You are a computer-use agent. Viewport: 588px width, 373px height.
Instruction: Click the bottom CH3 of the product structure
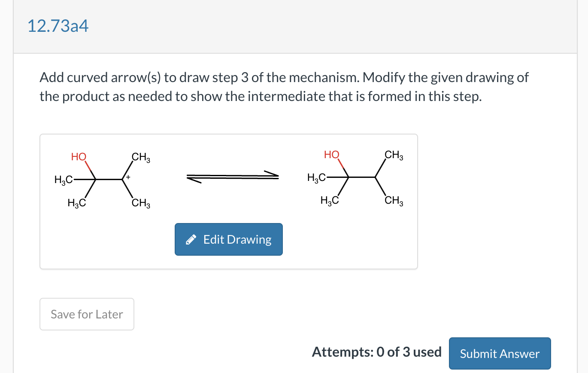(x=393, y=200)
